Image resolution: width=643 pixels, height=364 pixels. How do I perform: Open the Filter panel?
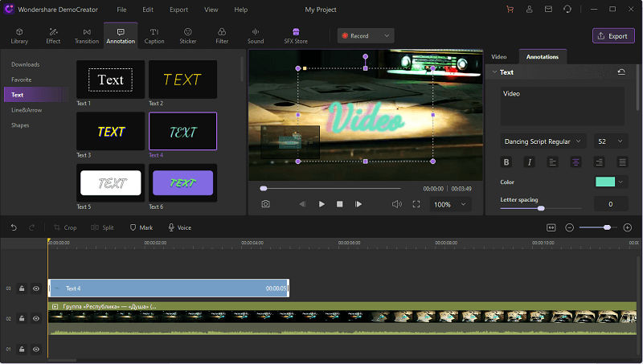point(222,36)
